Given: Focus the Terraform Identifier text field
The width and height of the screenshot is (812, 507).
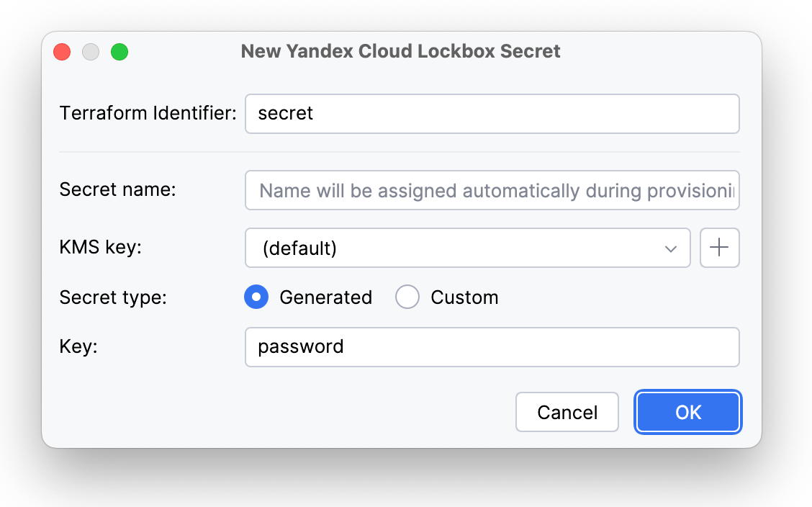Looking at the screenshot, I should pos(492,114).
